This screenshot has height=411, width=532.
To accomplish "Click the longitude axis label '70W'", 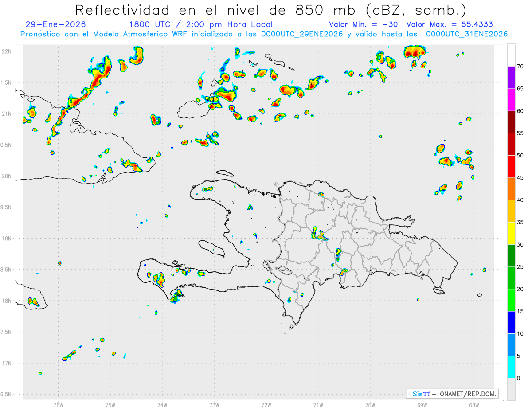I will (370, 404).
